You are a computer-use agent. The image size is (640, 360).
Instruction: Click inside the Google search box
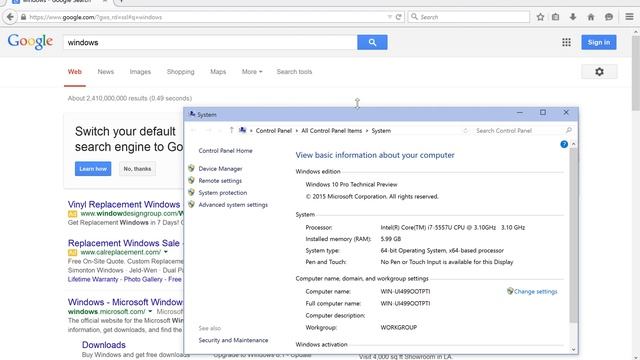pos(210,42)
